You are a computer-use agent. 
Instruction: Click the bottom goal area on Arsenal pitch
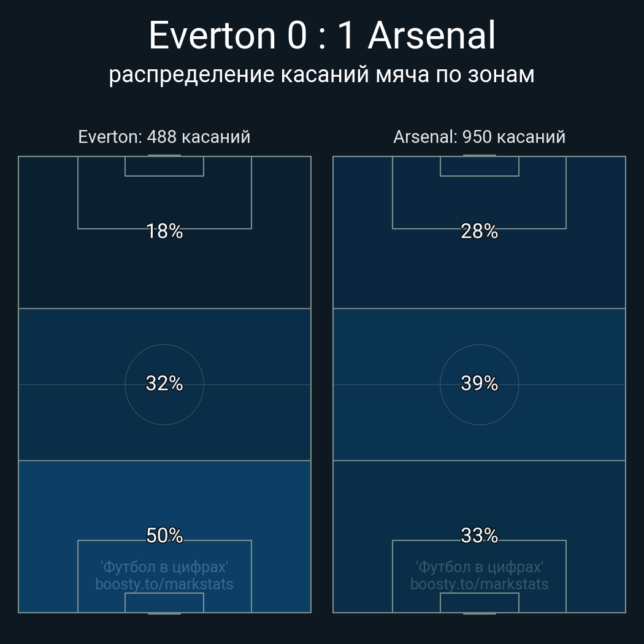point(479,602)
